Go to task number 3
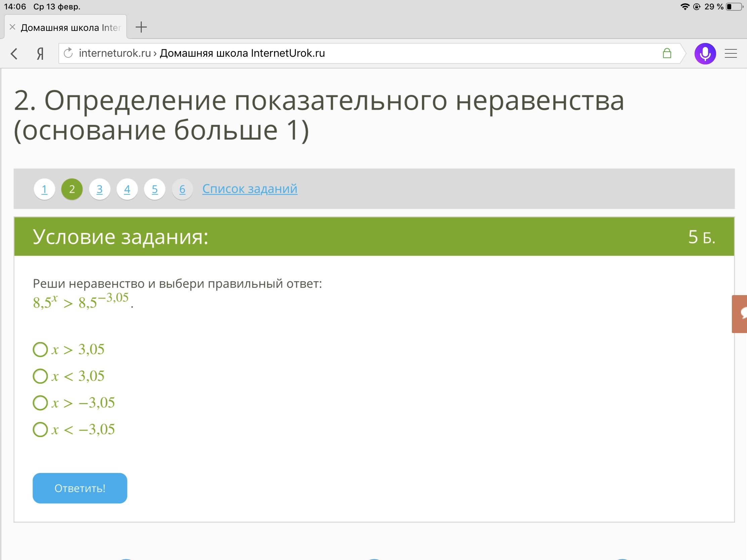 99,189
